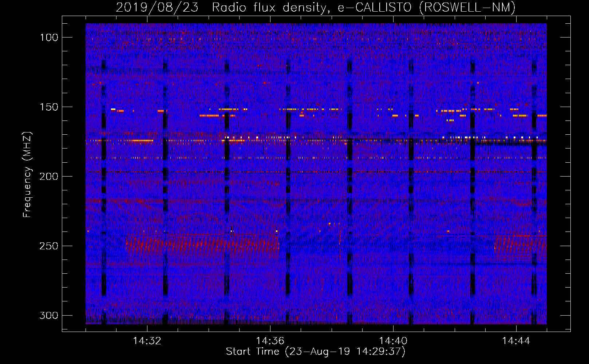Click the 14:44 time tick label

[516, 341]
